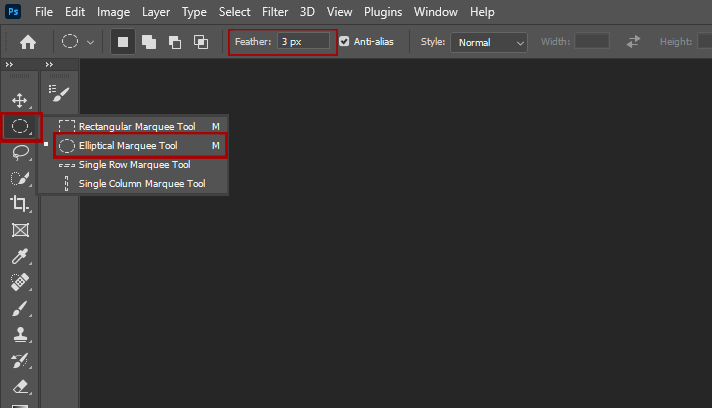Open the Select menu

234,12
